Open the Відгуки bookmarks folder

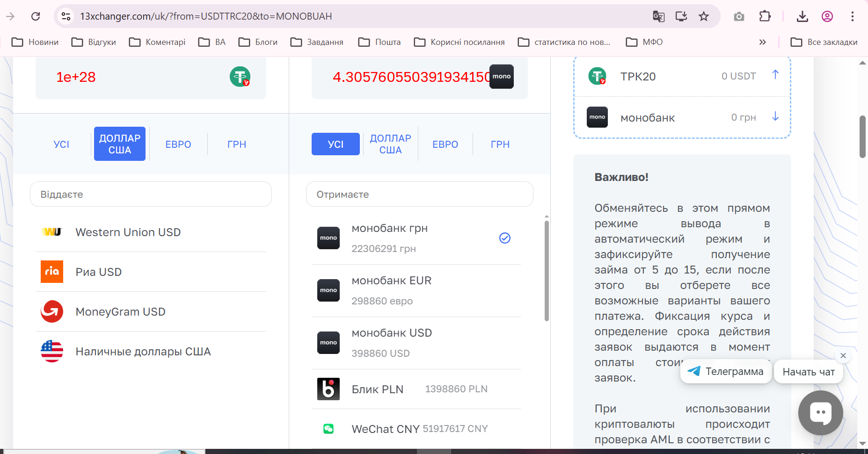[x=94, y=42]
